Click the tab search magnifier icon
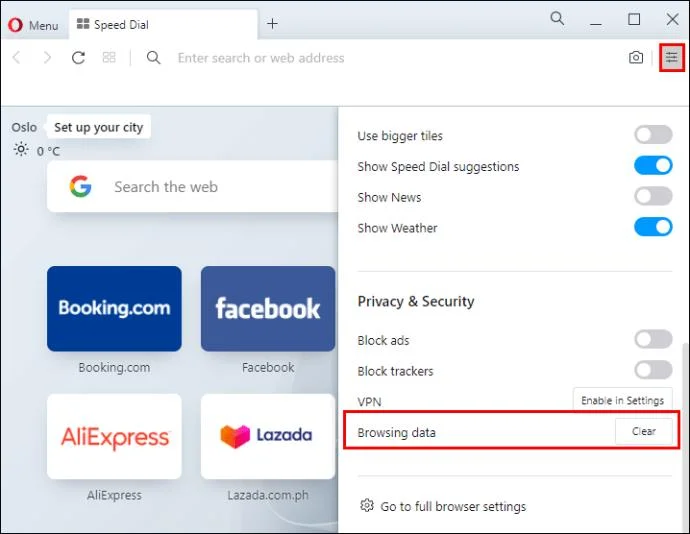The image size is (690, 534). (557, 18)
